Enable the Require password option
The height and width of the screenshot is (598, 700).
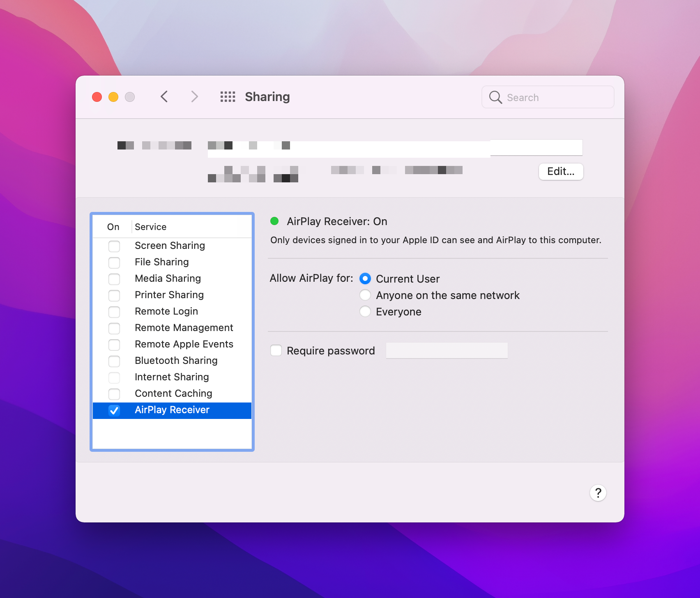pyautogui.click(x=276, y=350)
